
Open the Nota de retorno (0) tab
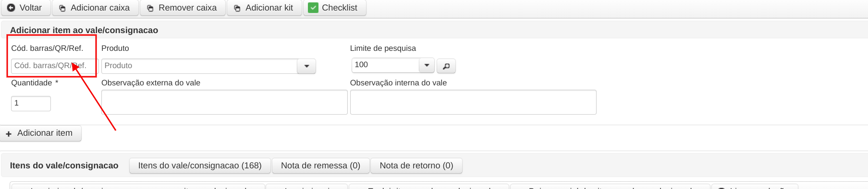point(416,165)
